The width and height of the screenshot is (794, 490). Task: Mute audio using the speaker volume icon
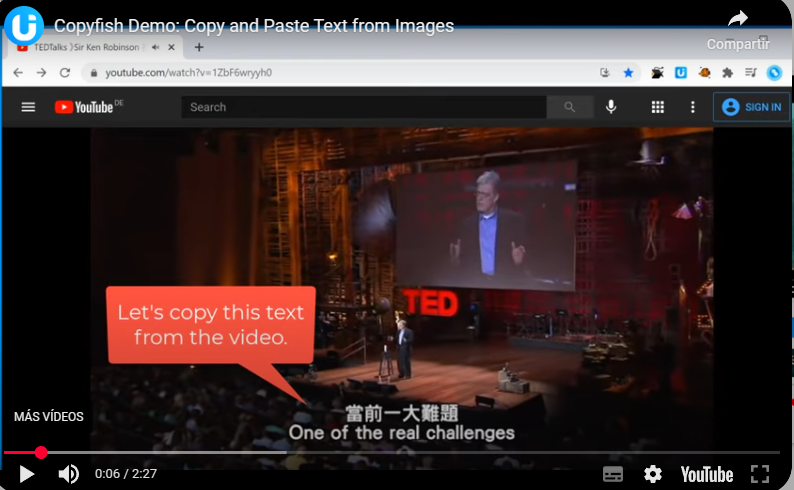coord(68,474)
